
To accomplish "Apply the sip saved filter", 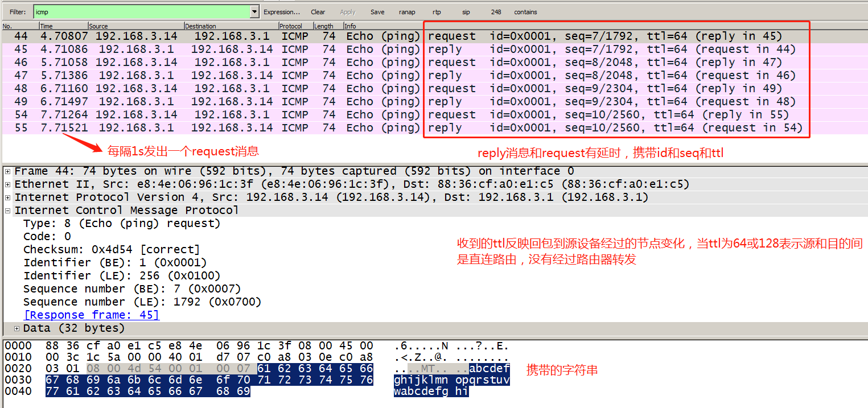I will tap(466, 12).
